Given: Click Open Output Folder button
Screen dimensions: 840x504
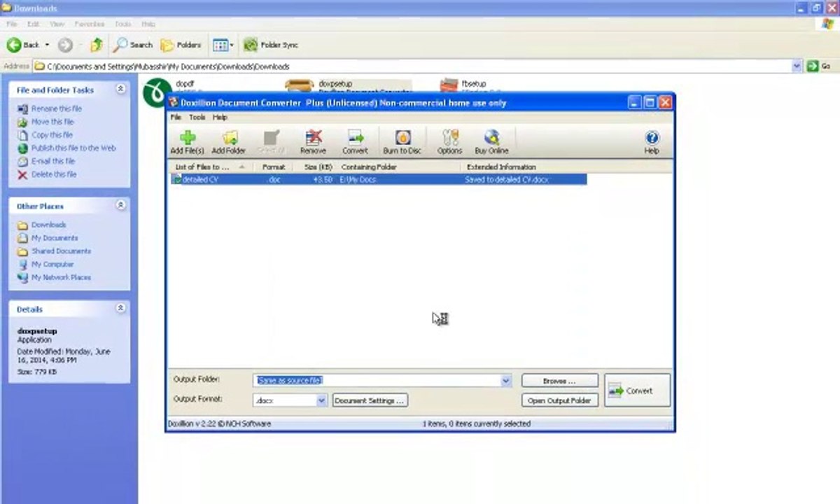Looking at the screenshot, I should tap(559, 400).
